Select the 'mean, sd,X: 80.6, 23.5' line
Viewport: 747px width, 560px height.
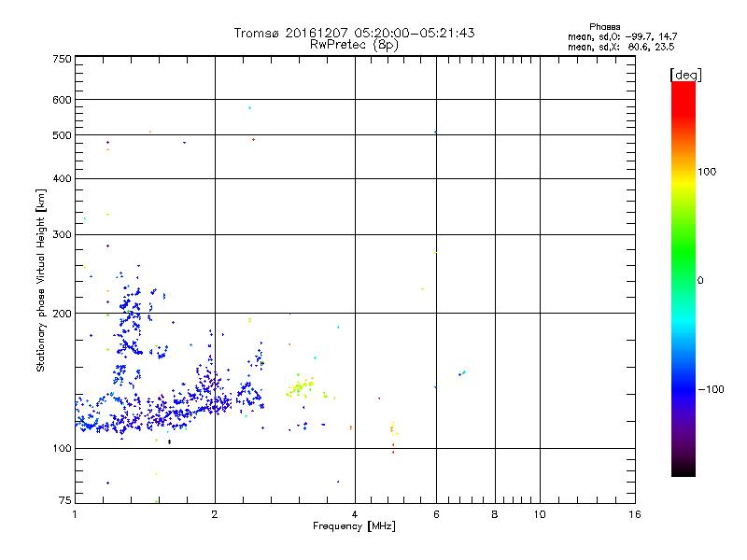click(621, 47)
